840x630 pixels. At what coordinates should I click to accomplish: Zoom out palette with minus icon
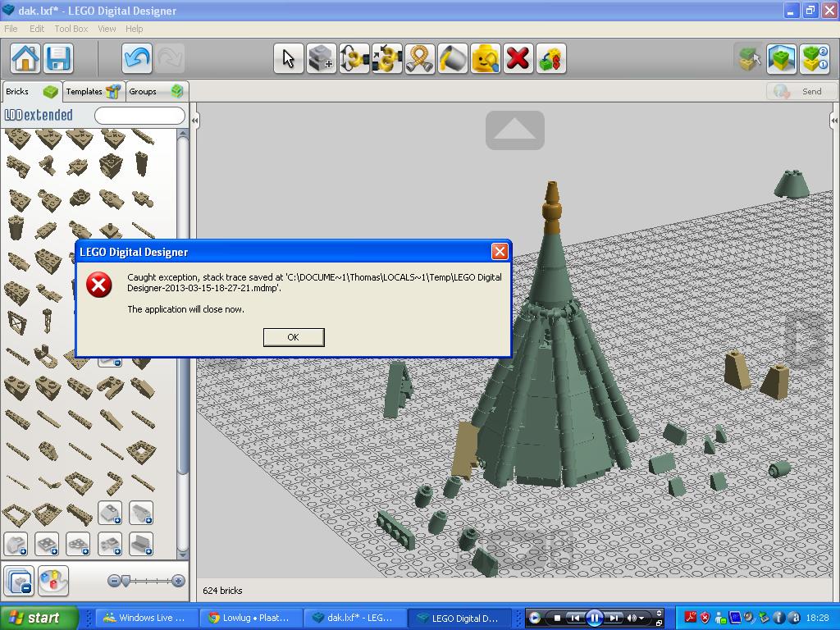[x=113, y=581]
